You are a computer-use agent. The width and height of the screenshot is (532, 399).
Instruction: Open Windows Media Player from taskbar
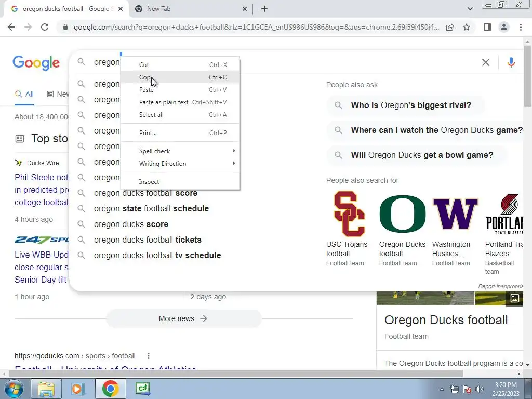point(78,389)
